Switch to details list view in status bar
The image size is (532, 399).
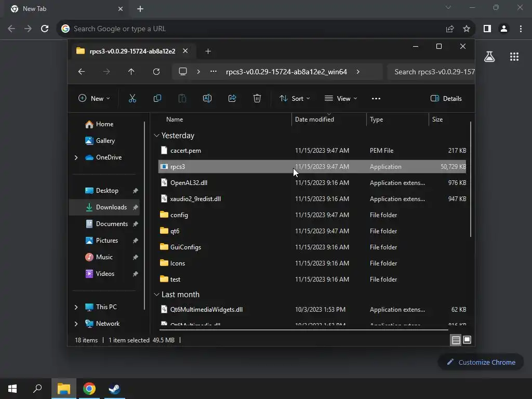(456, 340)
